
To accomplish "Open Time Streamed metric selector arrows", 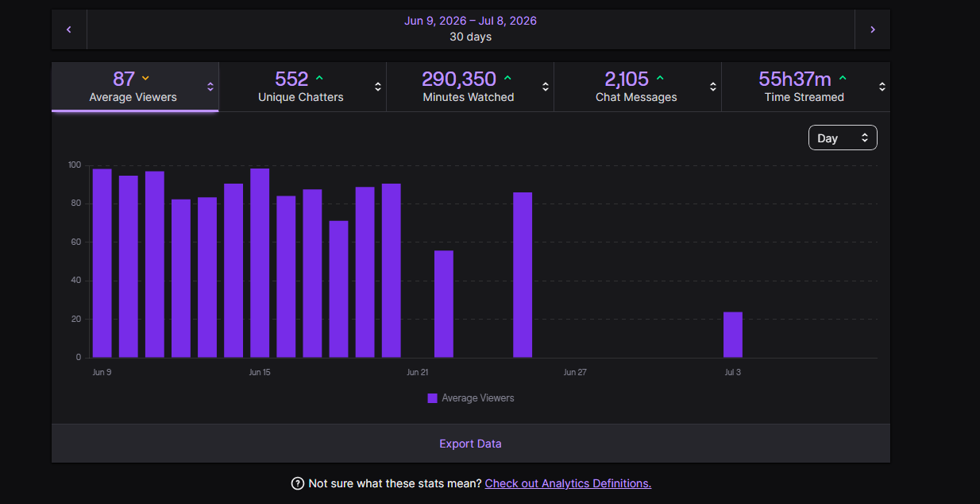I will click(882, 87).
